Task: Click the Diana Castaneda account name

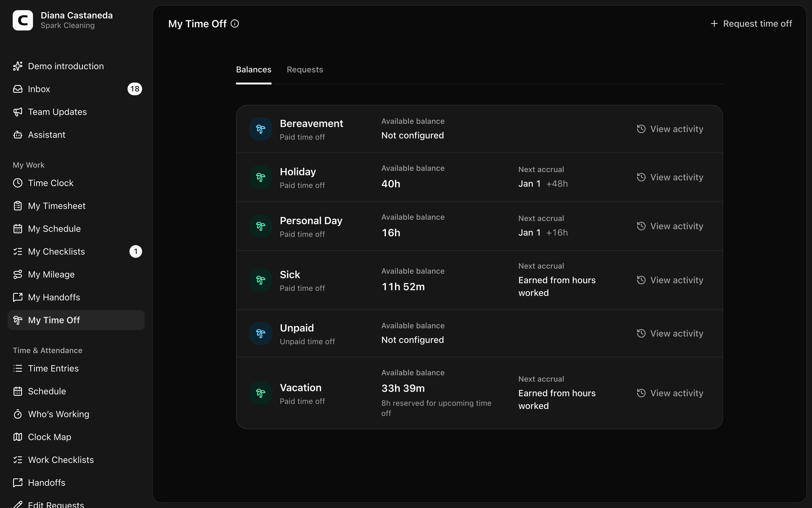Action: 77,15
